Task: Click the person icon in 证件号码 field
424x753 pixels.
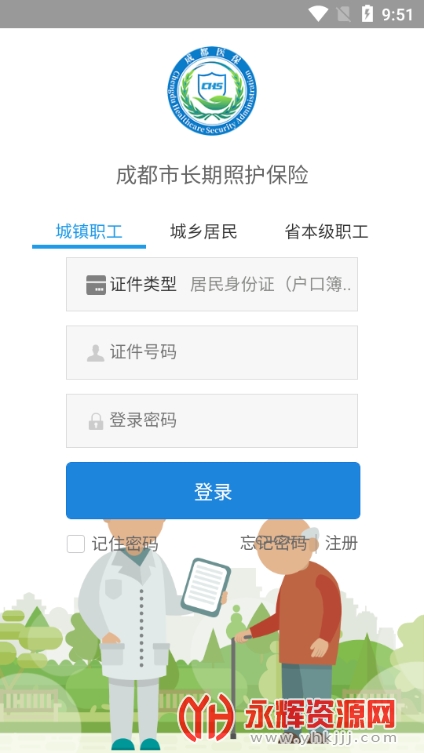Action: click(x=96, y=353)
